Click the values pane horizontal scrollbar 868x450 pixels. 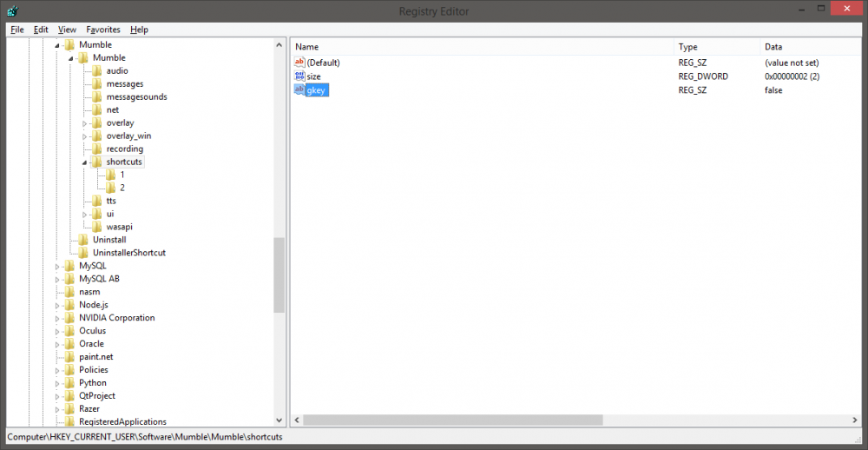point(453,420)
